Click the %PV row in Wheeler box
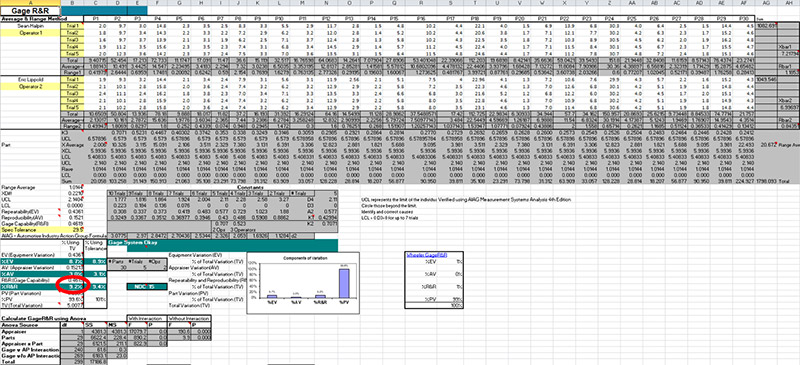This screenshot has height=365, width=800. click(435, 299)
